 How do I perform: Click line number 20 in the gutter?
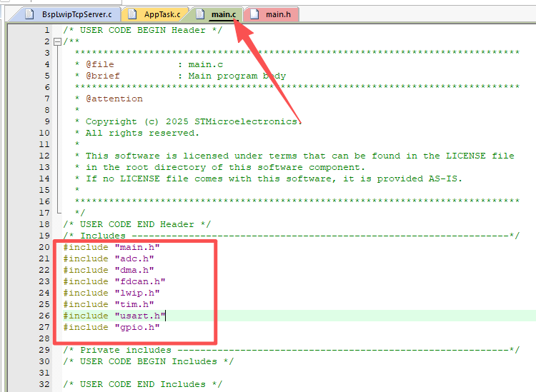[44, 247]
